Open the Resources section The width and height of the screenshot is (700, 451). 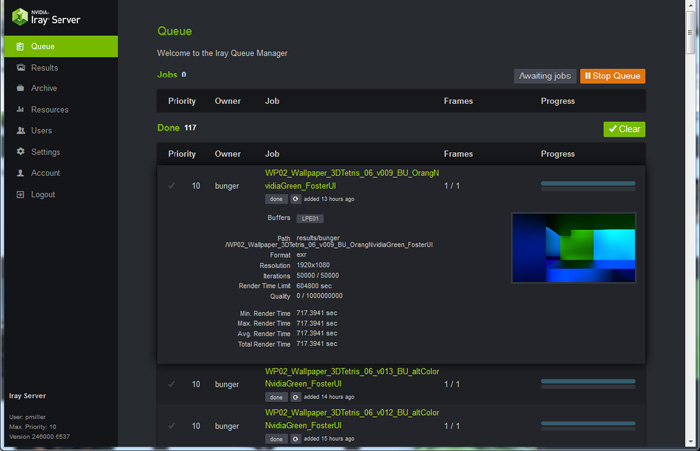tap(50, 109)
